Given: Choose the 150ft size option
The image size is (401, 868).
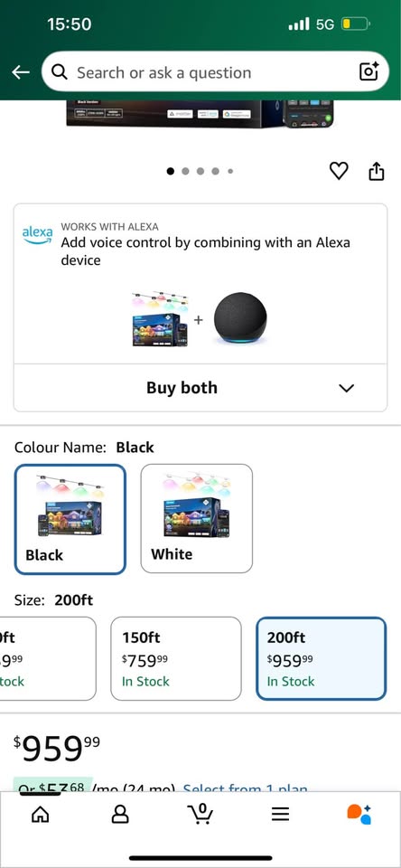Looking at the screenshot, I should (x=176, y=659).
